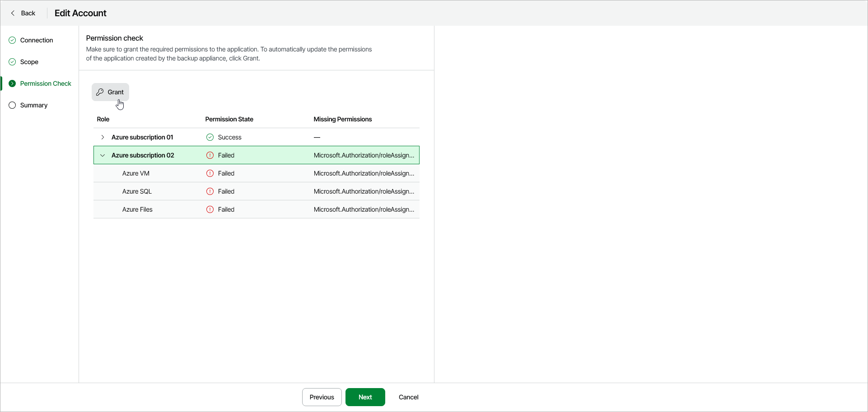The width and height of the screenshot is (868, 412).
Task: Click the Back arrow icon
Action: (x=13, y=13)
